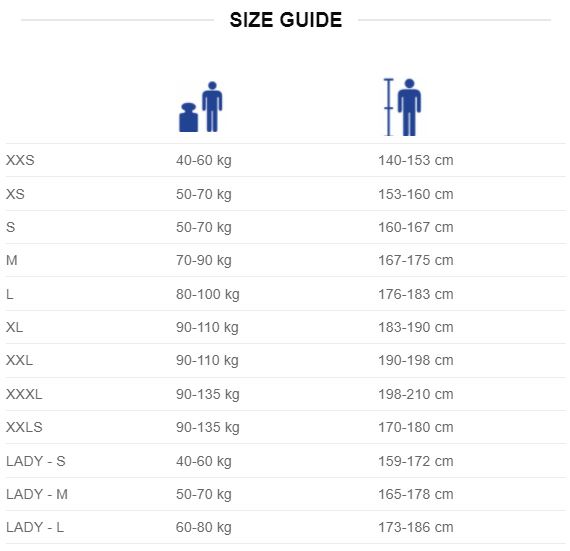Screen dimensions: 570x551
Task: Select the XXLS size label
Action: click(x=24, y=427)
